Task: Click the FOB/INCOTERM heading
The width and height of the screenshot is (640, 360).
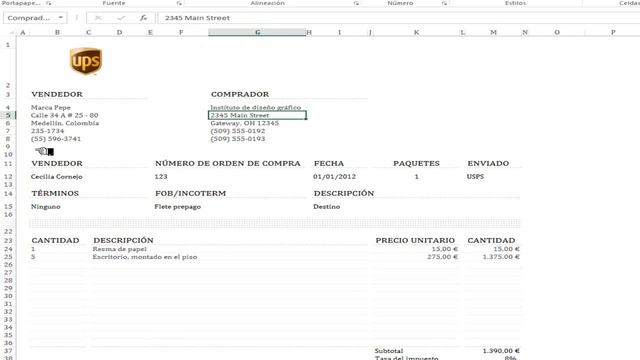Action: [x=190, y=193]
